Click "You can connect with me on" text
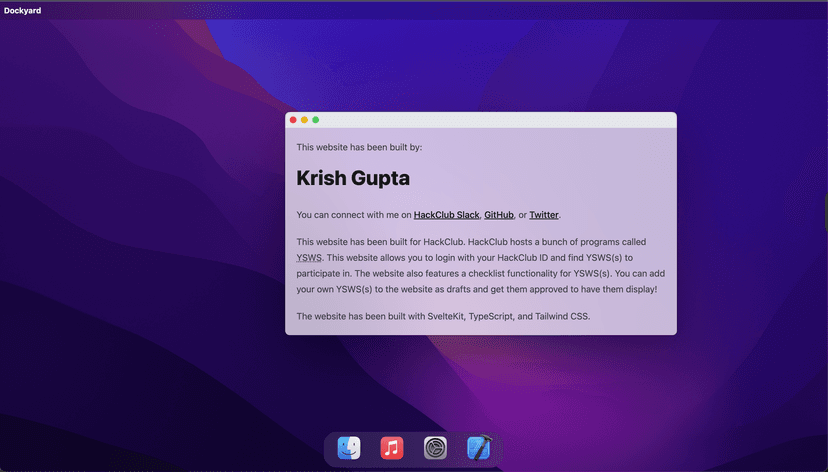828x472 pixels. pyautogui.click(x=354, y=215)
